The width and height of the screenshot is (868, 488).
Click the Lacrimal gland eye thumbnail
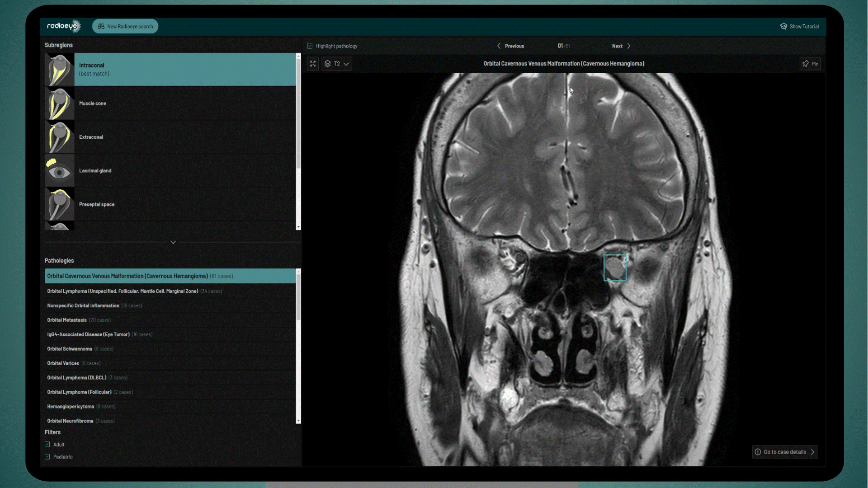60,171
